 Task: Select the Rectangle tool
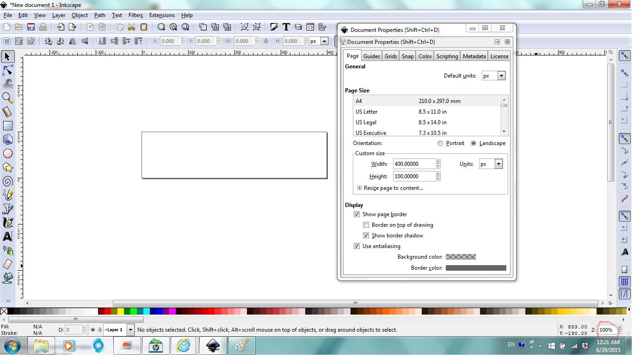[8, 126]
